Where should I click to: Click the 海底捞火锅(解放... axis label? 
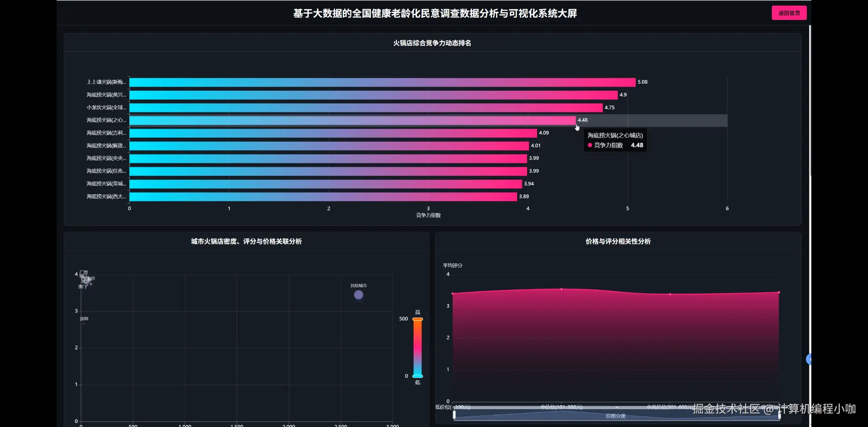pos(107,146)
